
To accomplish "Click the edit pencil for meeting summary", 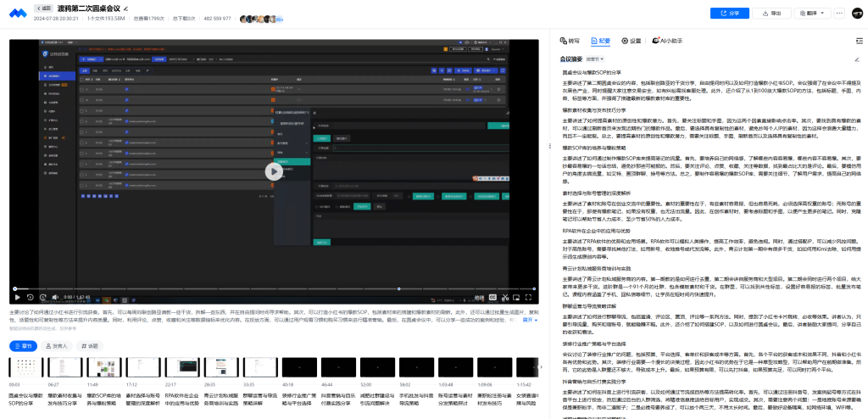I will point(857,59).
